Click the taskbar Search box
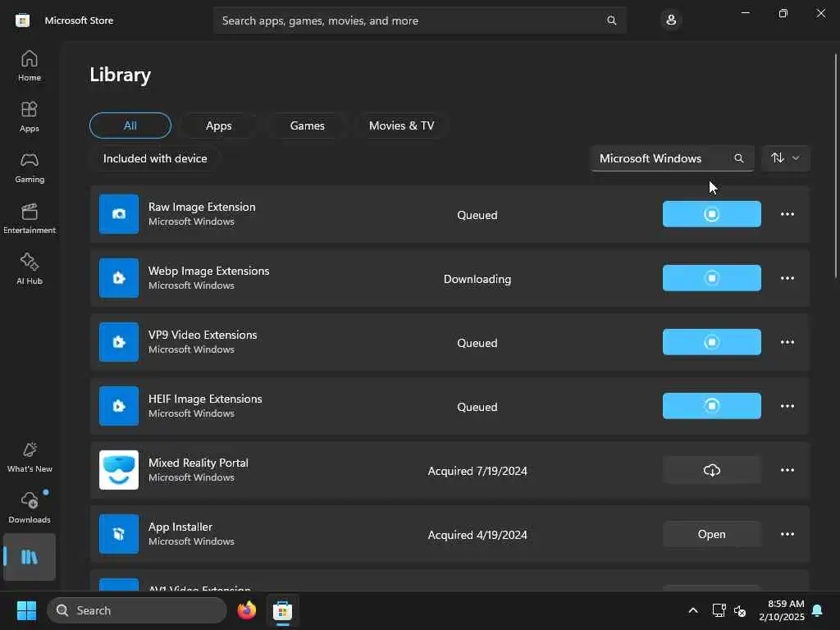Image resolution: width=840 pixels, height=630 pixels. 137,610
